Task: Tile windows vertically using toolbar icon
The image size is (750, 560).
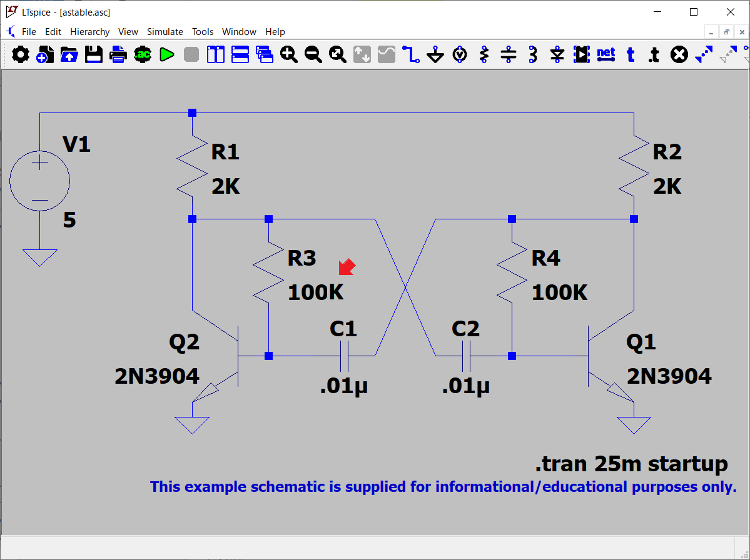Action: pyautogui.click(x=215, y=55)
